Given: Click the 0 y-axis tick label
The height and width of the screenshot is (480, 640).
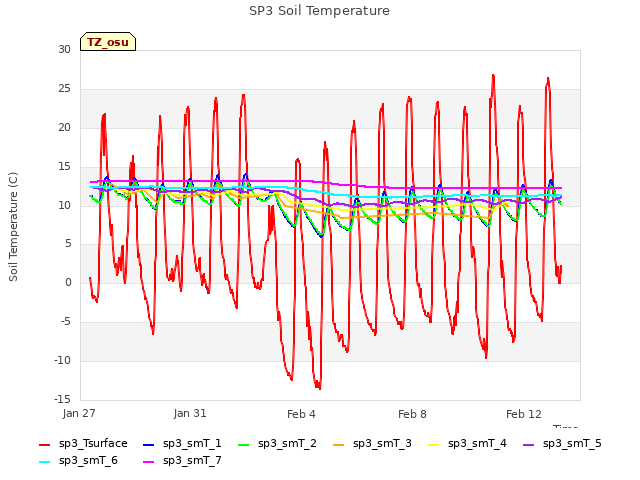Looking at the screenshot, I should tap(68, 282).
